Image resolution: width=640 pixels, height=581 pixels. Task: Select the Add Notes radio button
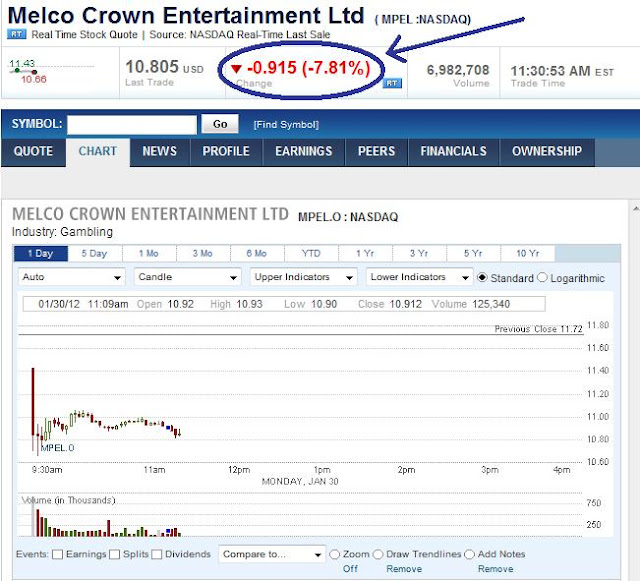469,554
